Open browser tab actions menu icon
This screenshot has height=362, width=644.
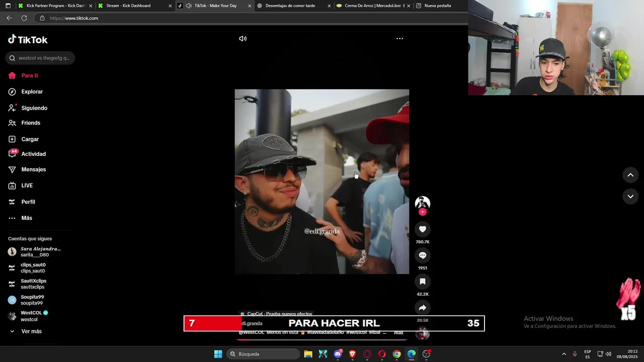(8, 6)
